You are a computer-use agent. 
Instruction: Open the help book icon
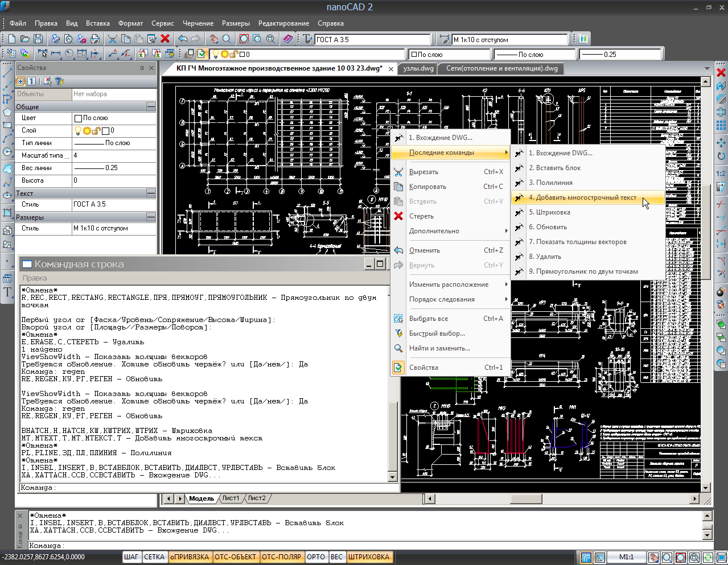click(x=288, y=39)
